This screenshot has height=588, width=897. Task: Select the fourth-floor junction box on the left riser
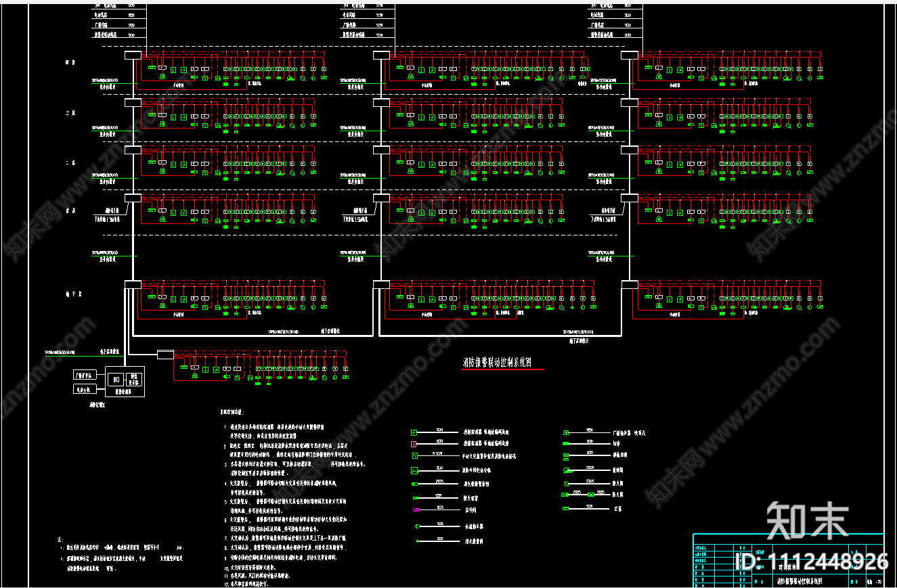coord(133,55)
